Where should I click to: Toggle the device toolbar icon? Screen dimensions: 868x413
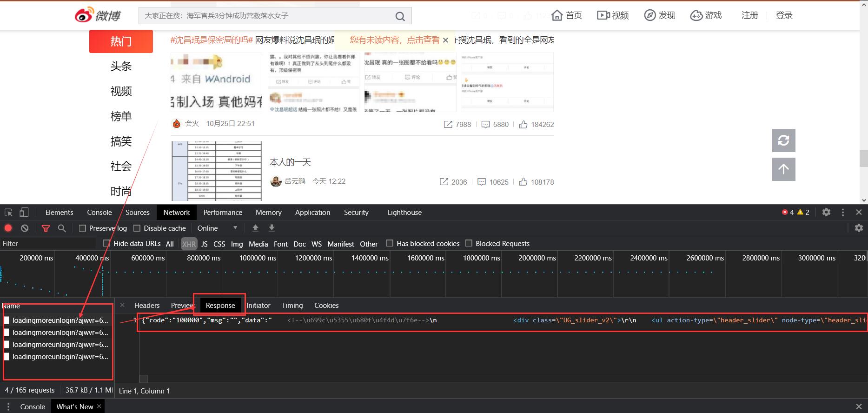click(24, 213)
